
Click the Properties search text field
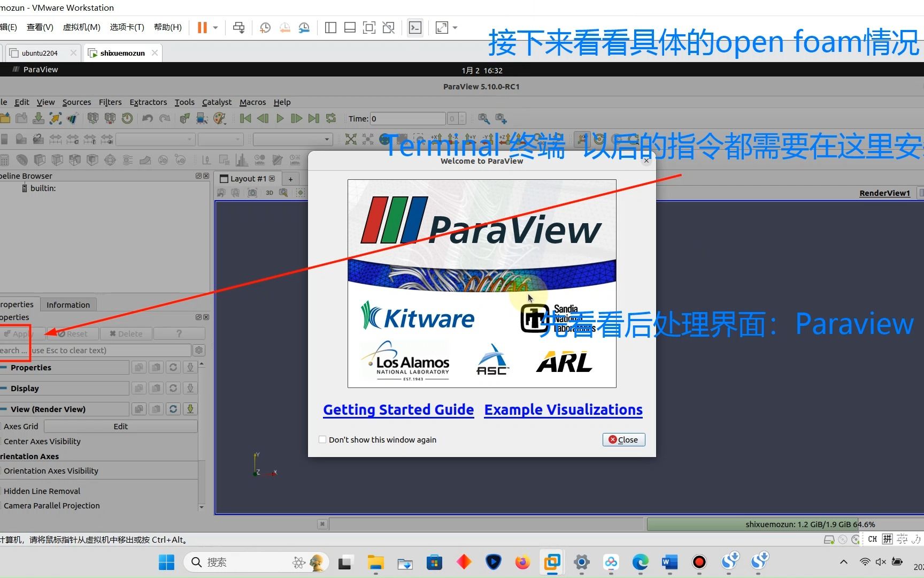(x=95, y=350)
